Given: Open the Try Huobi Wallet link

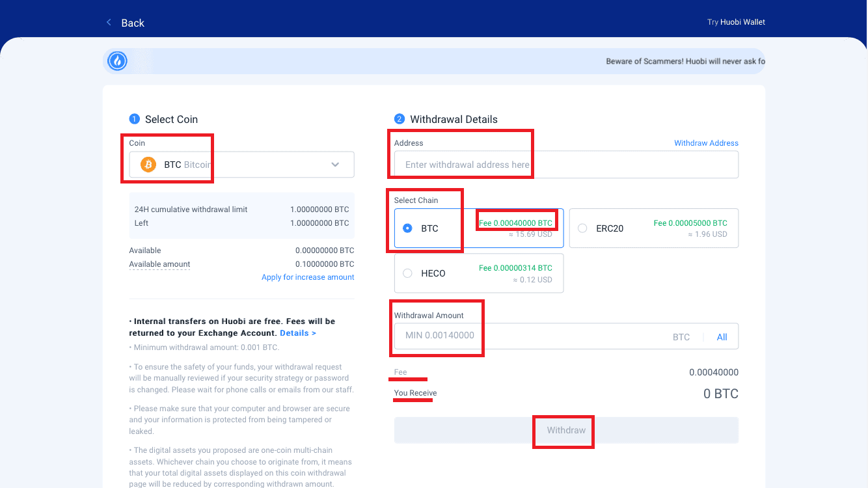Looking at the screenshot, I should 736,22.
